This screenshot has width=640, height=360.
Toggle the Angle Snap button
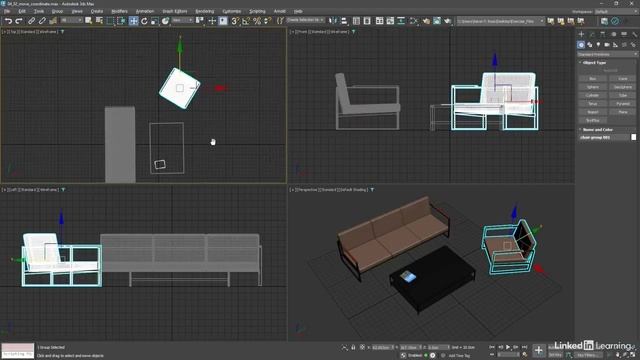point(246,20)
